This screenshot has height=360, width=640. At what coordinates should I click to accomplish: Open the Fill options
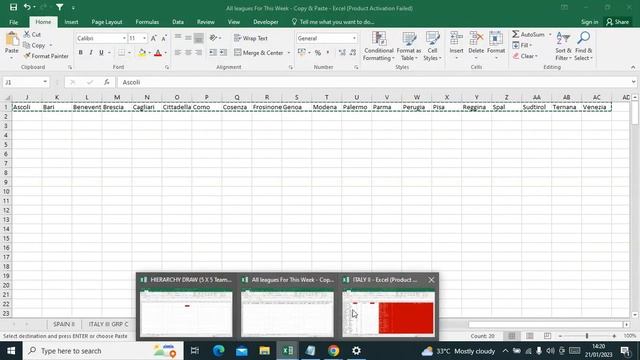click(522, 45)
